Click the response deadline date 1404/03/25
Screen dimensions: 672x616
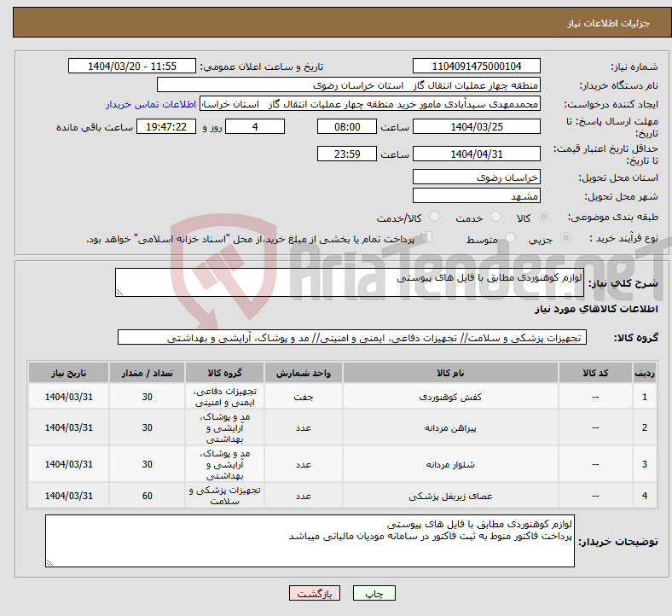476,126
